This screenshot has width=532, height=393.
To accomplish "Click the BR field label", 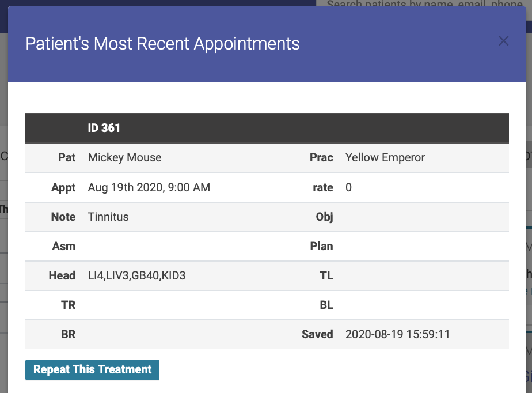I will (68, 334).
